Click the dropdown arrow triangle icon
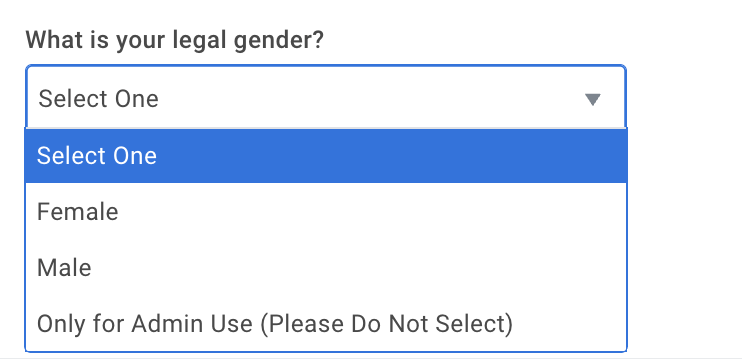This screenshot has width=742, height=363. coord(592,99)
